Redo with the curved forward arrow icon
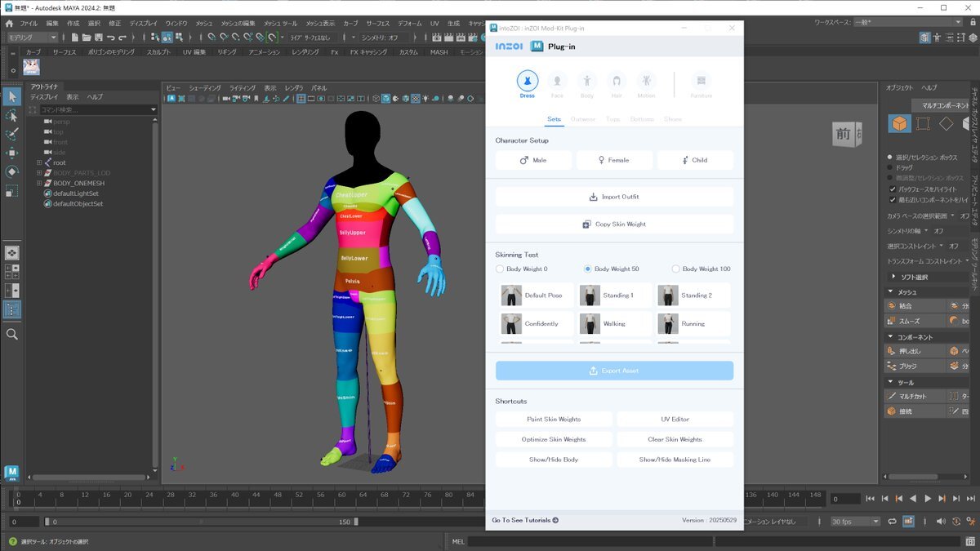The width and height of the screenshot is (980, 551). point(122,37)
